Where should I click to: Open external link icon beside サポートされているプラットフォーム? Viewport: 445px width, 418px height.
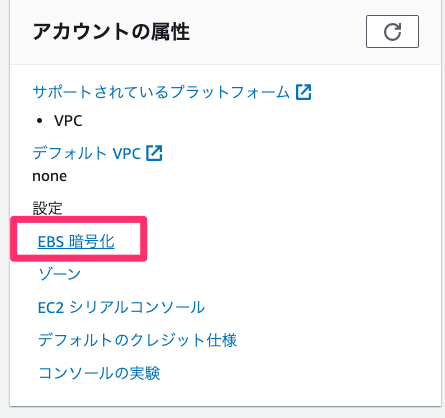[304, 92]
